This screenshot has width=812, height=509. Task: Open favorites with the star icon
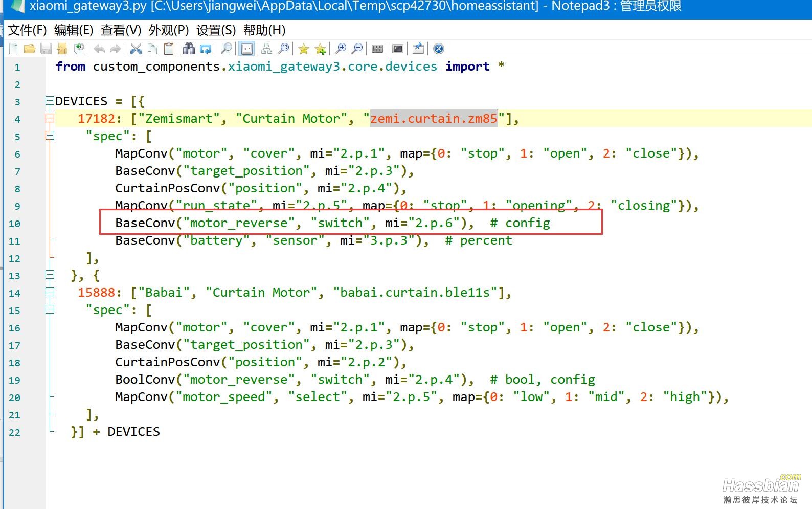tap(304, 49)
